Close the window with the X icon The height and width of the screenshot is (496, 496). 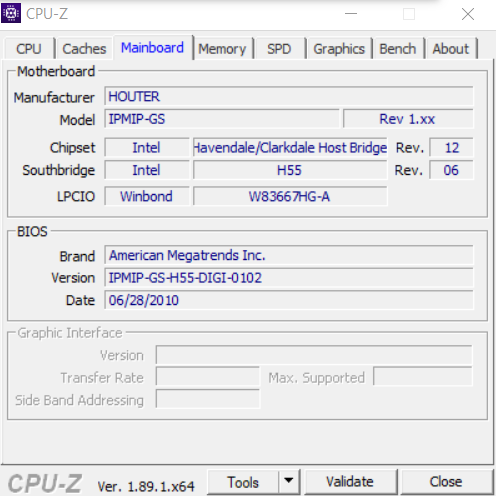click(x=468, y=14)
